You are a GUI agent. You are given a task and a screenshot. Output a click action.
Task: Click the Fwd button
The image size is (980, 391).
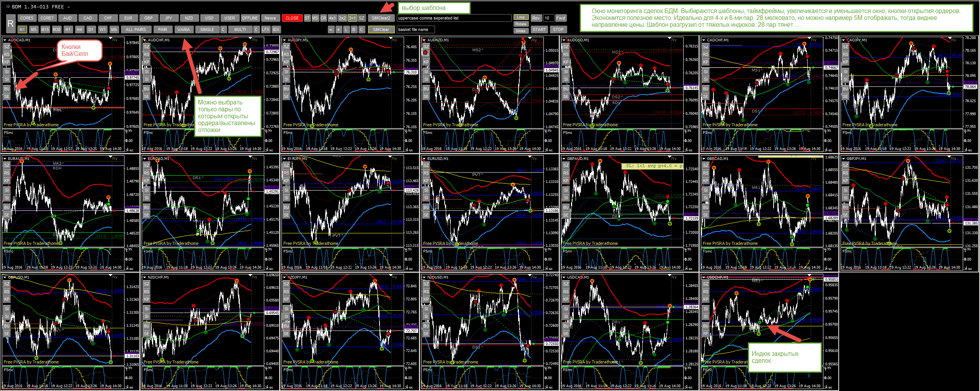point(561,18)
